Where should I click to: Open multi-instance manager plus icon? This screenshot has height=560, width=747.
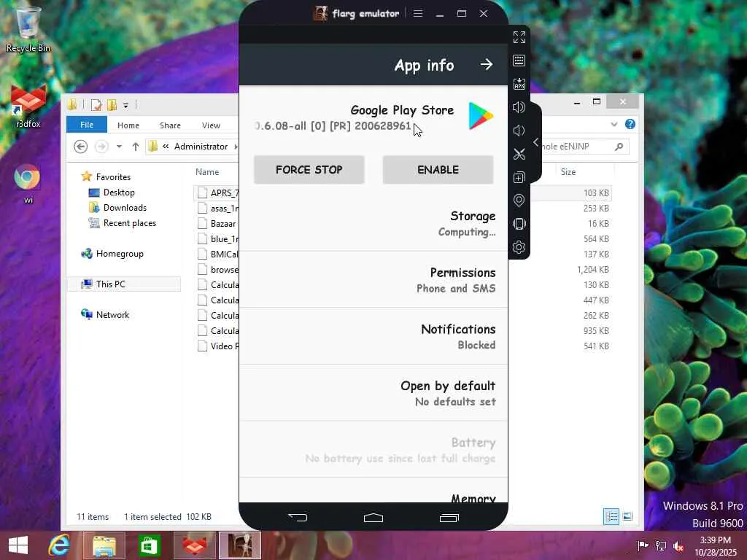(x=519, y=177)
